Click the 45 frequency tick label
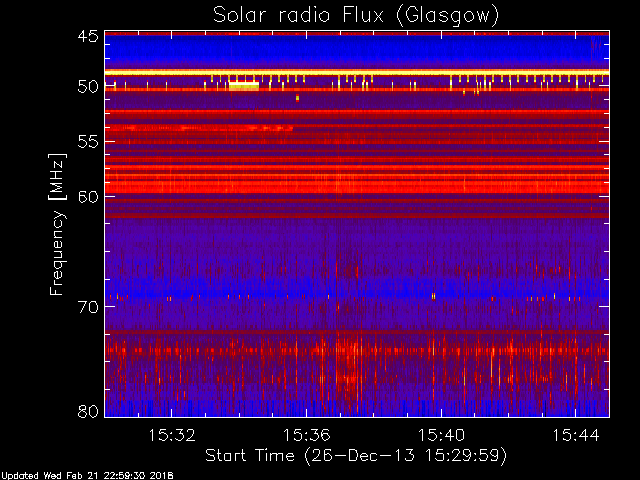Screen dimensions: 640x480 pyautogui.click(x=88, y=37)
